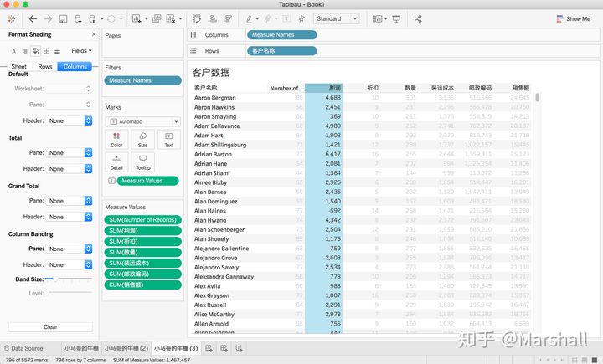Click the Swap Rows and Columns icon

click(x=197, y=19)
